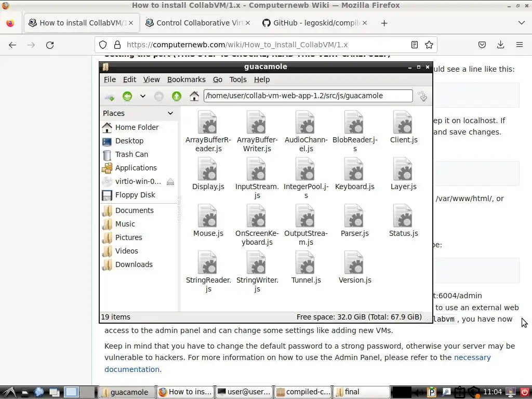The image size is (532, 399).
Task: Select the Display.js file icon
Action: click(x=208, y=169)
